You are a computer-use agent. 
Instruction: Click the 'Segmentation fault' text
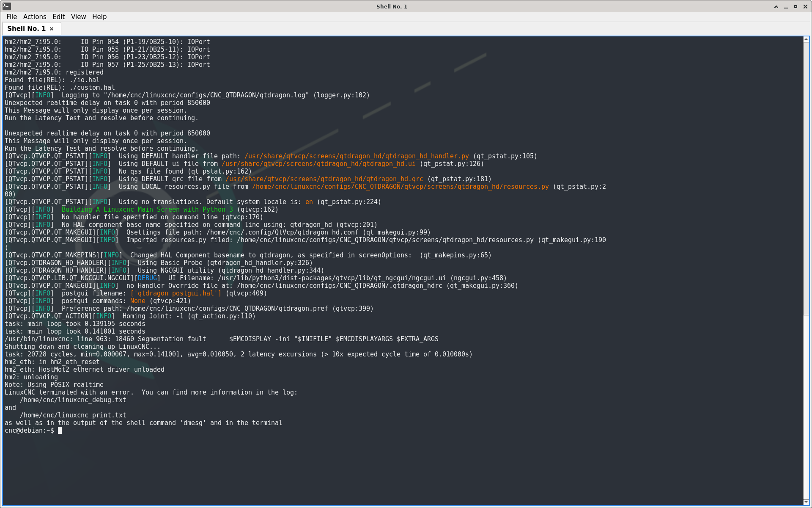pos(172,339)
